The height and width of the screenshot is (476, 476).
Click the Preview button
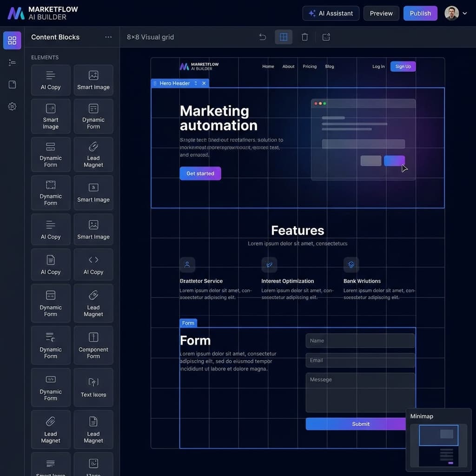(381, 13)
